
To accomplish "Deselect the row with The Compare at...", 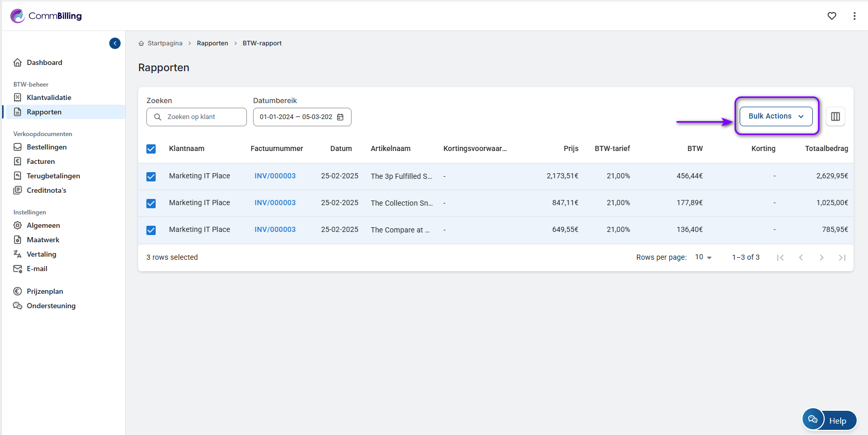I will [151, 230].
